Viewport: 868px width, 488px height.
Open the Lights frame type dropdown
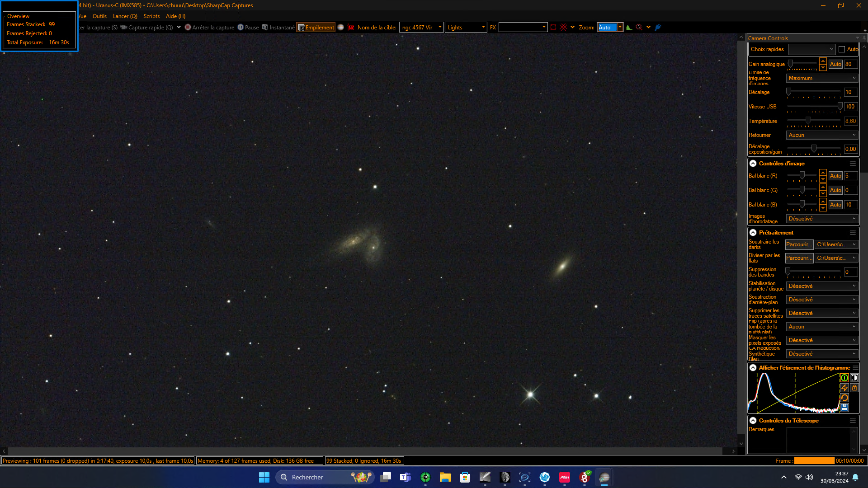(466, 28)
